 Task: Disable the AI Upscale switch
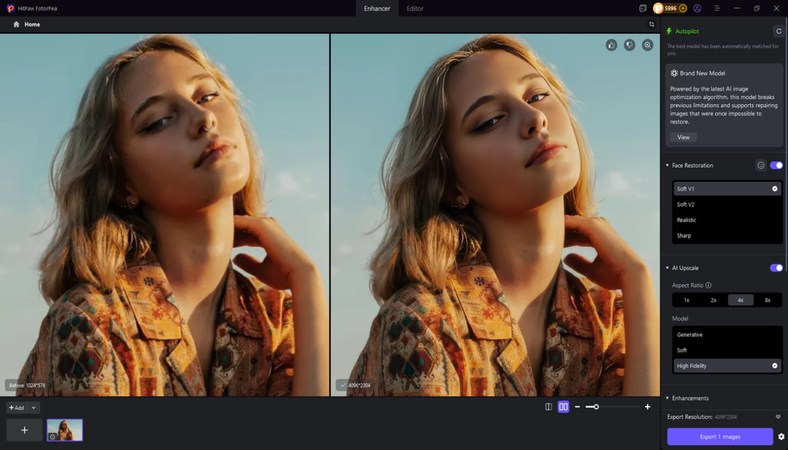coord(776,268)
